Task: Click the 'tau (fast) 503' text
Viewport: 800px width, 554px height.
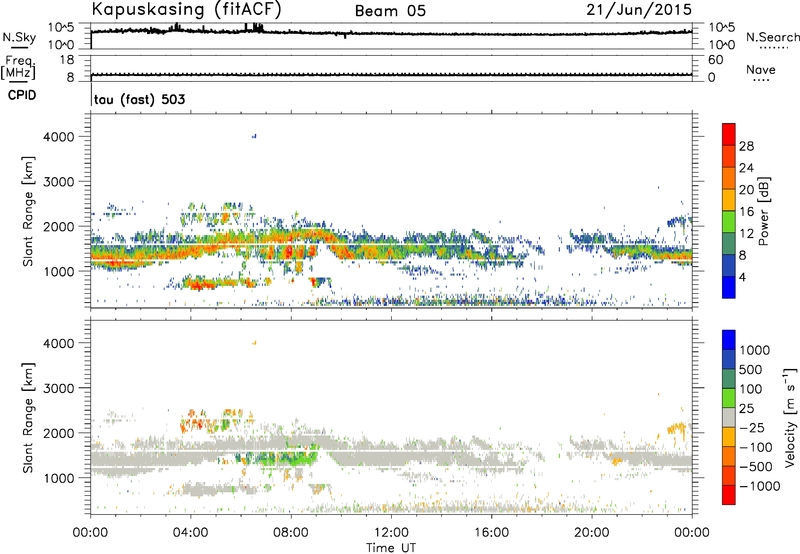Action: [139, 99]
